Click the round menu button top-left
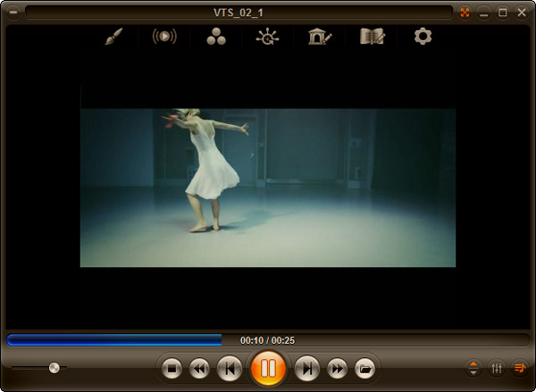The image size is (536, 392). 13,13
